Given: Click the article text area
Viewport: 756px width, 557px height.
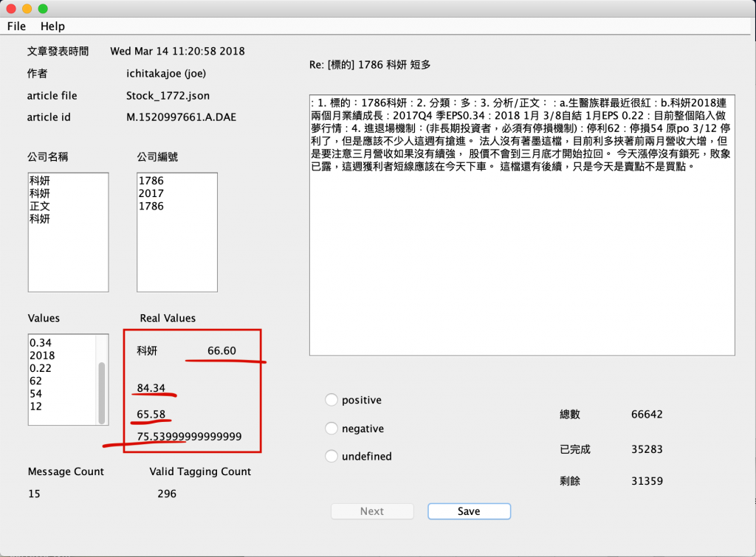Looking at the screenshot, I should (522, 225).
